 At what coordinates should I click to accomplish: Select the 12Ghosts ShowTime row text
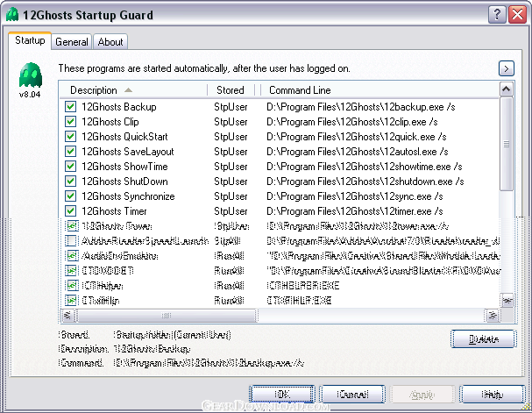124,167
